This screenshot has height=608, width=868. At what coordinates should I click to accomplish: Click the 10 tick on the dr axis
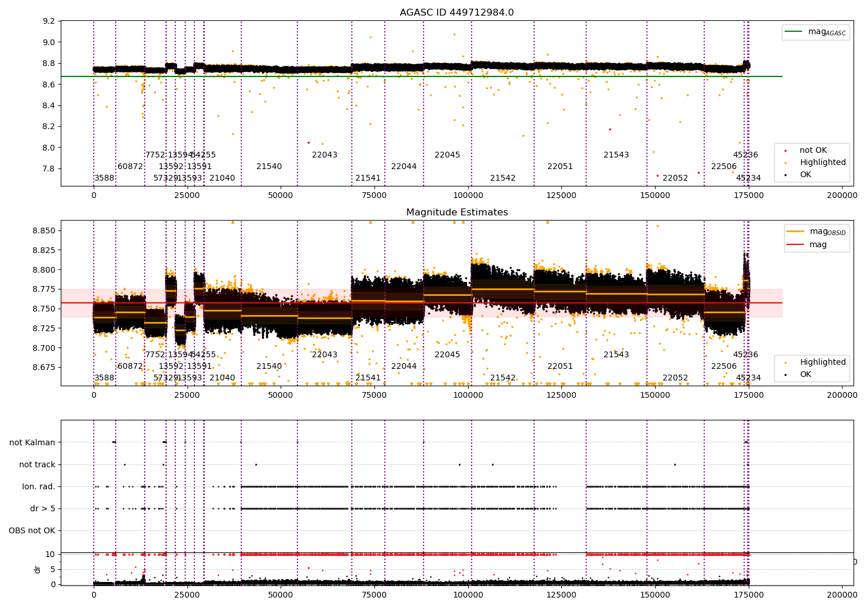click(x=50, y=554)
